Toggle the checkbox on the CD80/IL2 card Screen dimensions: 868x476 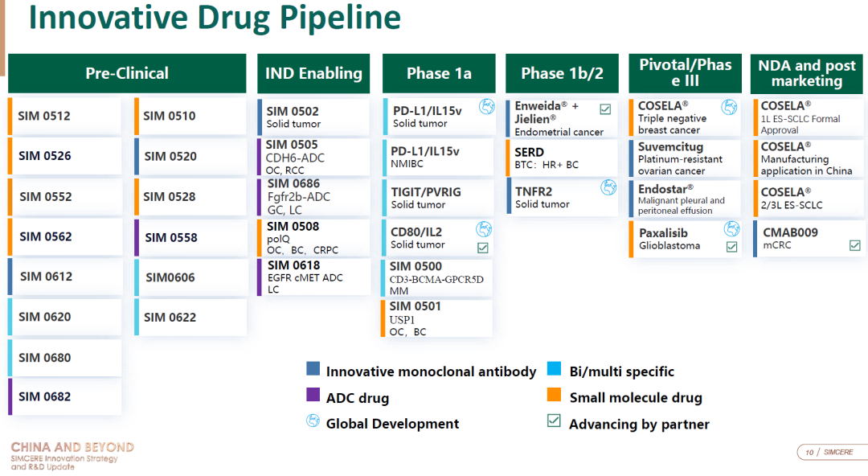[483, 248]
